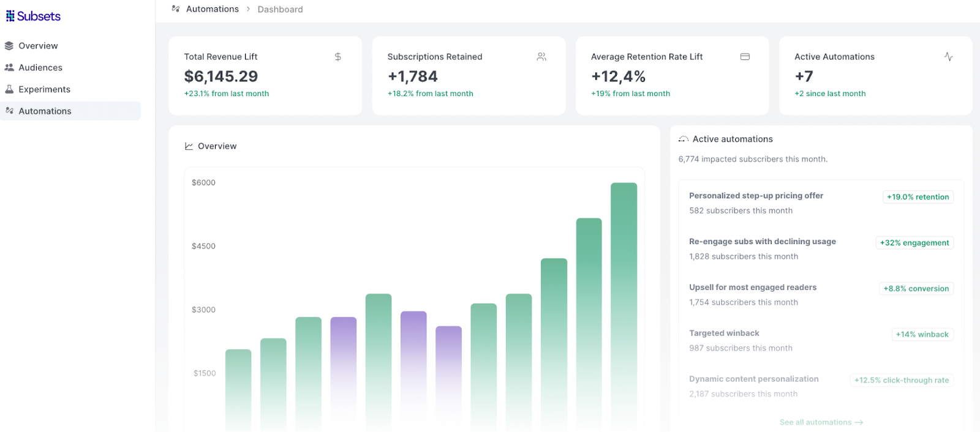The image size is (980, 432).
Task: Click the 2,187 subscribers this month text
Action: (744, 394)
